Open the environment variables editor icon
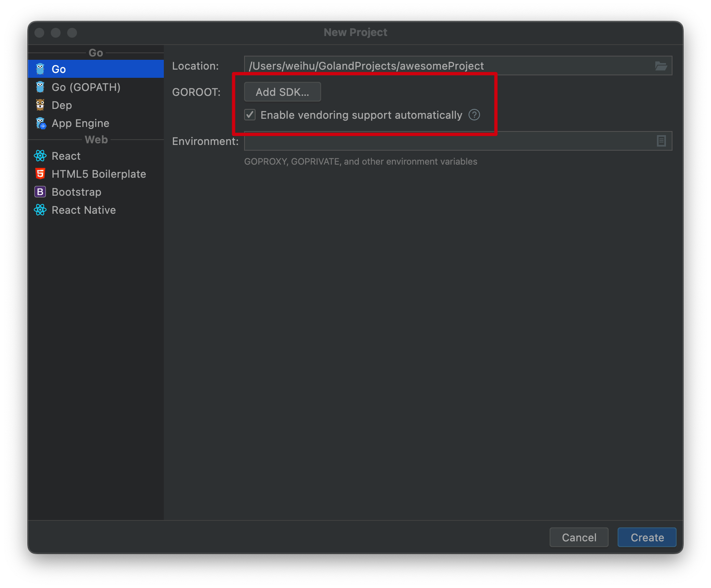Screen dimensions: 711x588 pos(661,141)
